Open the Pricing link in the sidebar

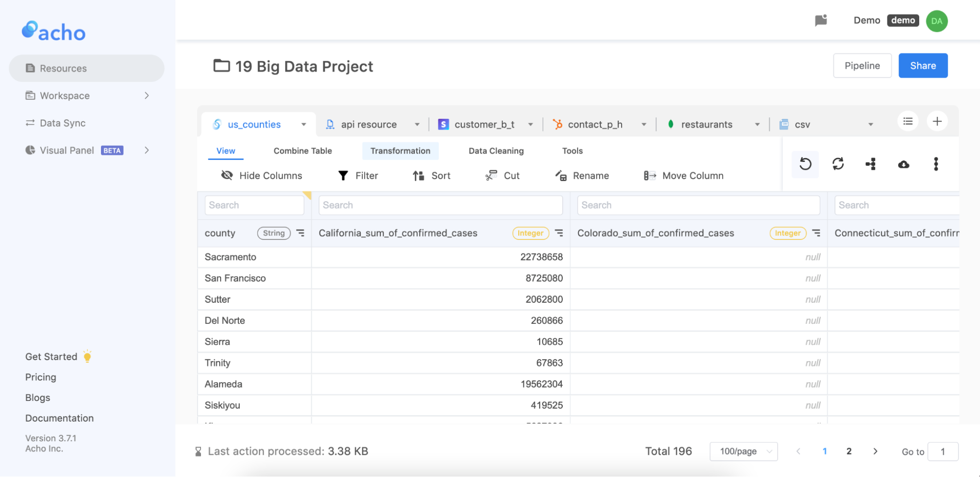pos(41,377)
